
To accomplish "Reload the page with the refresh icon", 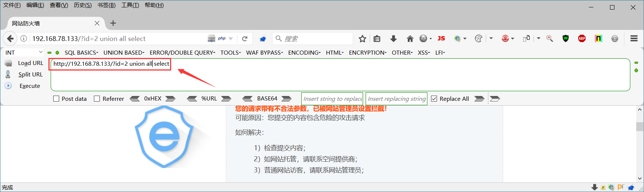I will (245, 38).
